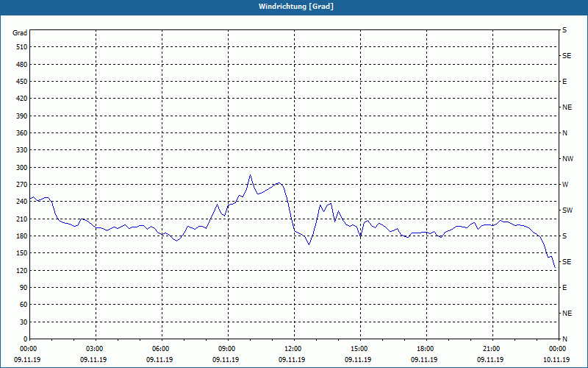
Task: Select compass label "N" beside the 360 gridline
Action: coord(564,133)
